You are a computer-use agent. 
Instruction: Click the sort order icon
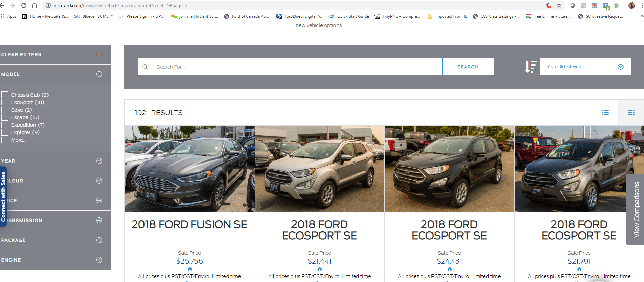(531, 67)
